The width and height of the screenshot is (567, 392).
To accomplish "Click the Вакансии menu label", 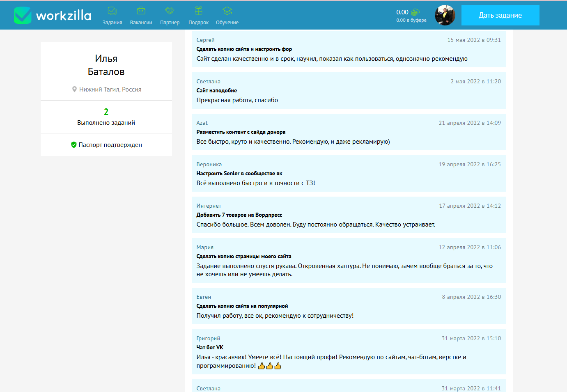I will 141,23.
